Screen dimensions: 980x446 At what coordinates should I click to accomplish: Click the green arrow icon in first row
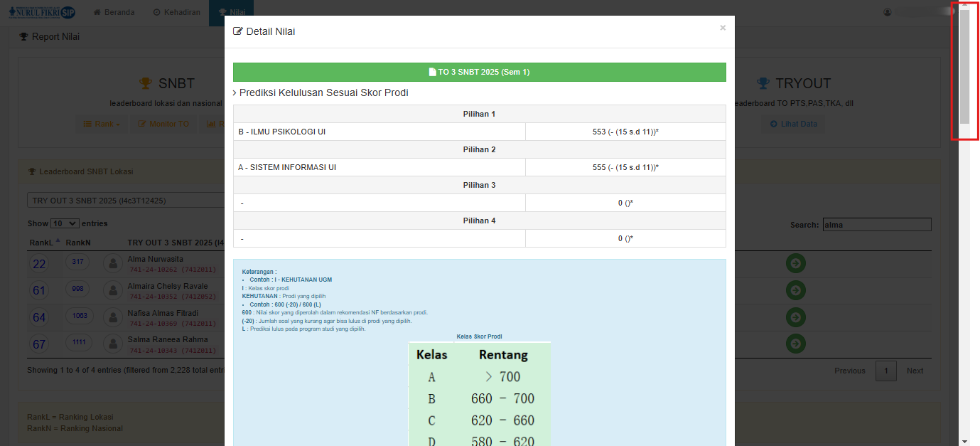point(795,264)
